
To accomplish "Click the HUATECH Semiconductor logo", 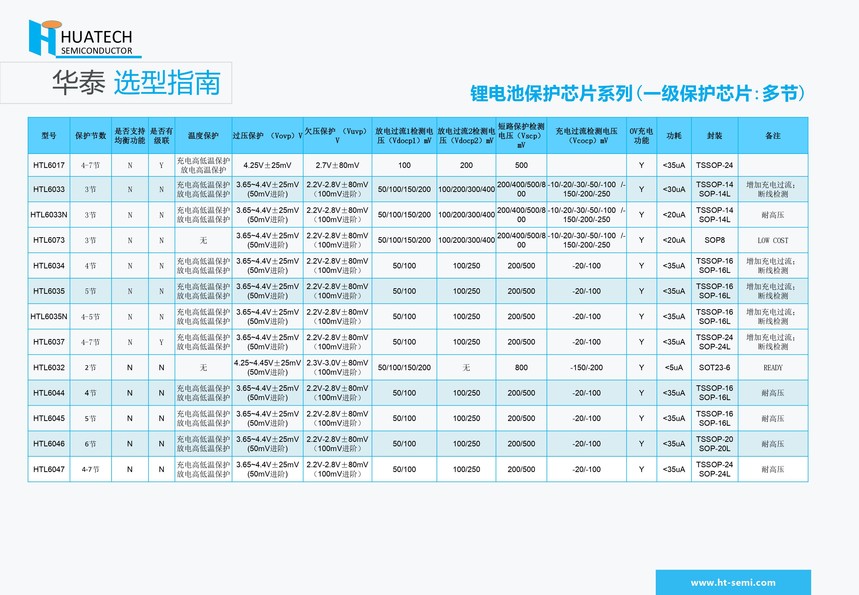I will click(85, 38).
